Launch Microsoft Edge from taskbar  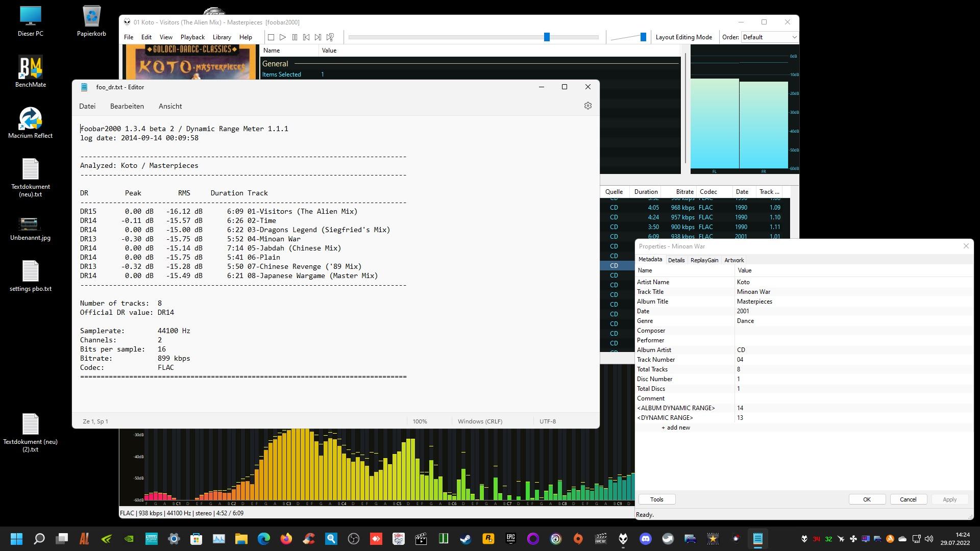(x=264, y=539)
